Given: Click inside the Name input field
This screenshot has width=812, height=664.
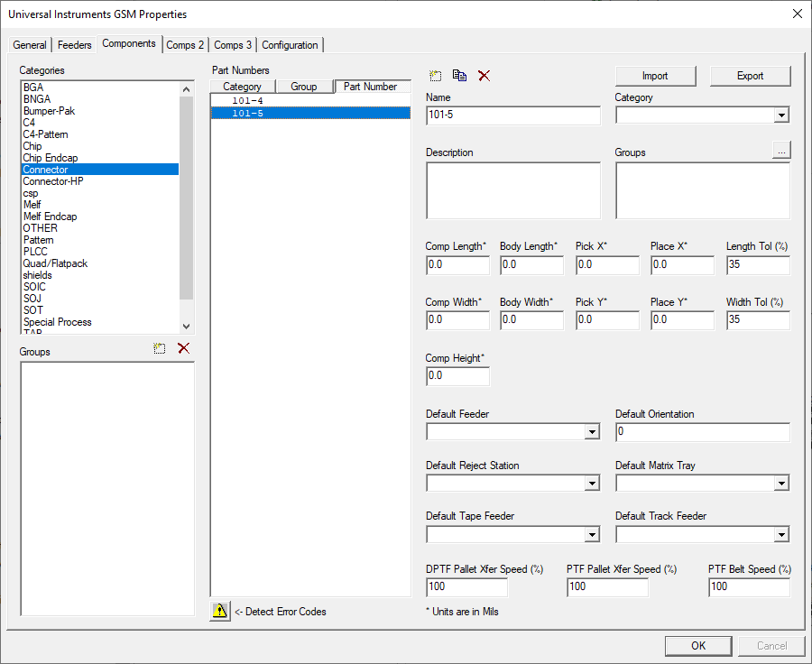Looking at the screenshot, I should click(x=512, y=115).
